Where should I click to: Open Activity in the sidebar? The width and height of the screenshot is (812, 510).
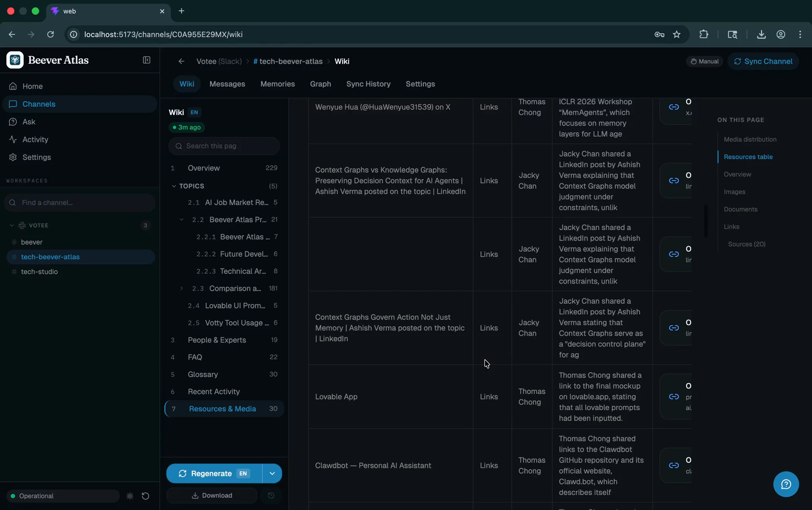tap(79, 140)
